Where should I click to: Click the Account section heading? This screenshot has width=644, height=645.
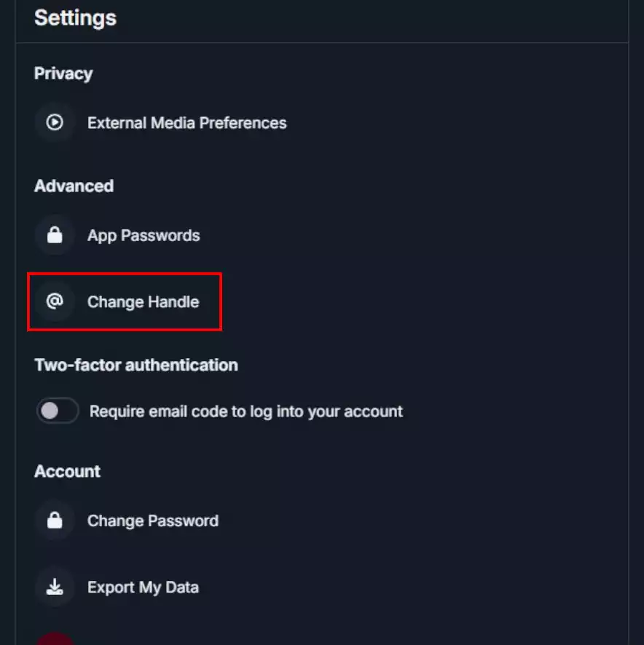tap(67, 472)
